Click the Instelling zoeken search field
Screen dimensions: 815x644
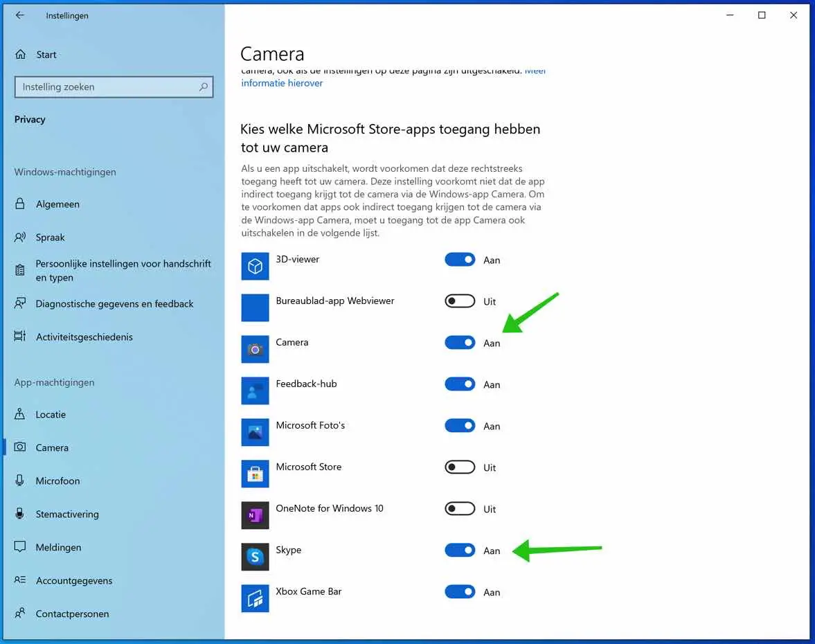click(114, 87)
